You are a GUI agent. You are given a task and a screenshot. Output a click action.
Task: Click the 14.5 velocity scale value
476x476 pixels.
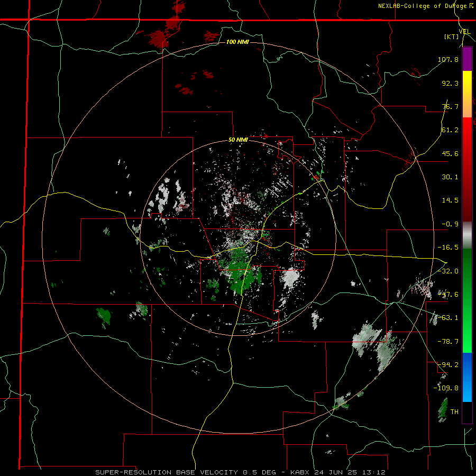[x=450, y=200]
